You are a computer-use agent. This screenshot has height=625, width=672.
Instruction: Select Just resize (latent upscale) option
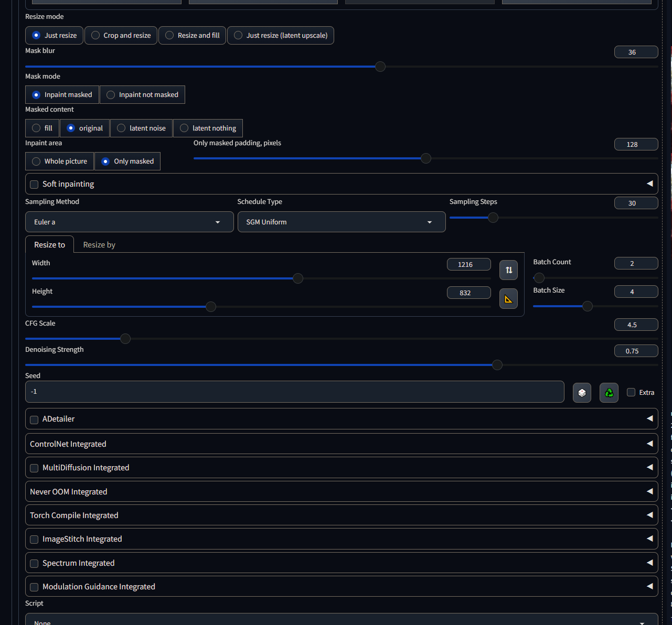pyautogui.click(x=281, y=35)
